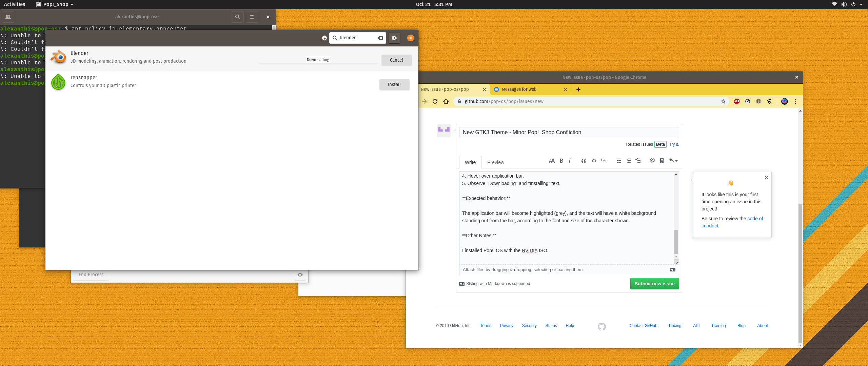Insert a task list in the issue

point(638,161)
